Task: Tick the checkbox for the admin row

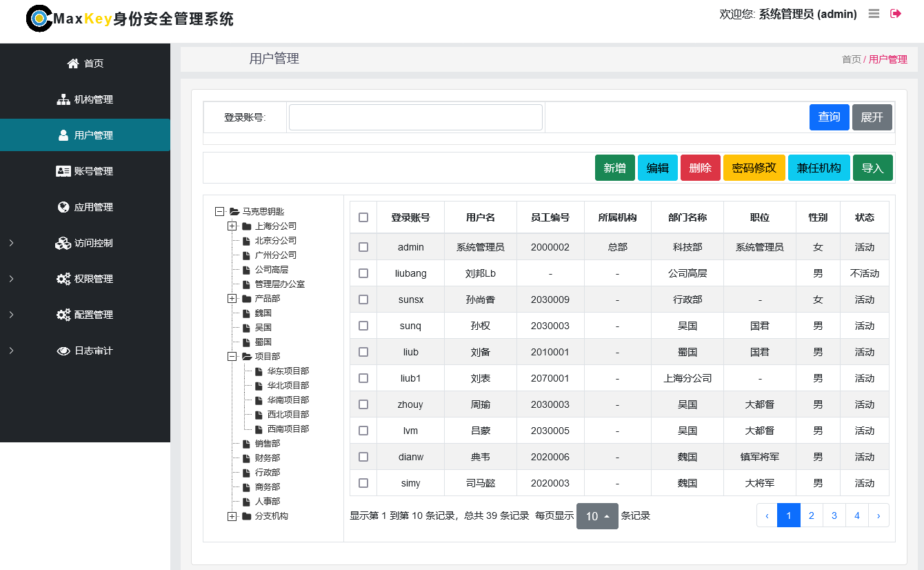Action: point(363,247)
